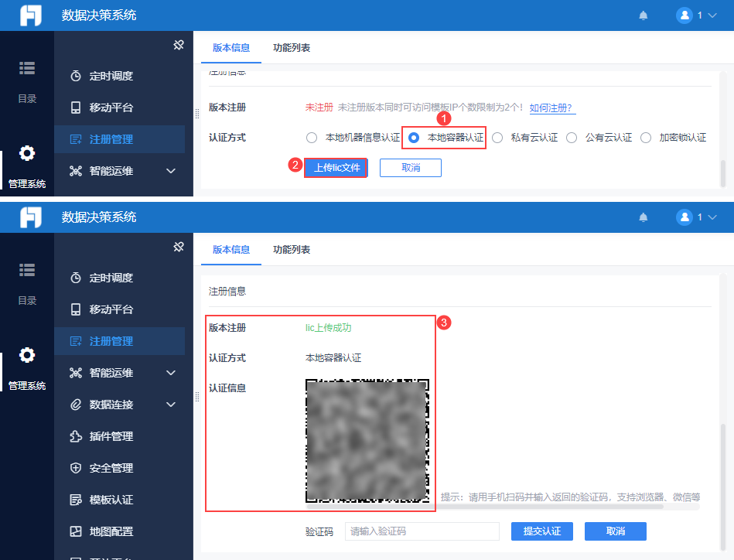Open user dropdown chevron in the top header
Image resolution: width=734 pixels, height=560 pixels.
point(712,15)
